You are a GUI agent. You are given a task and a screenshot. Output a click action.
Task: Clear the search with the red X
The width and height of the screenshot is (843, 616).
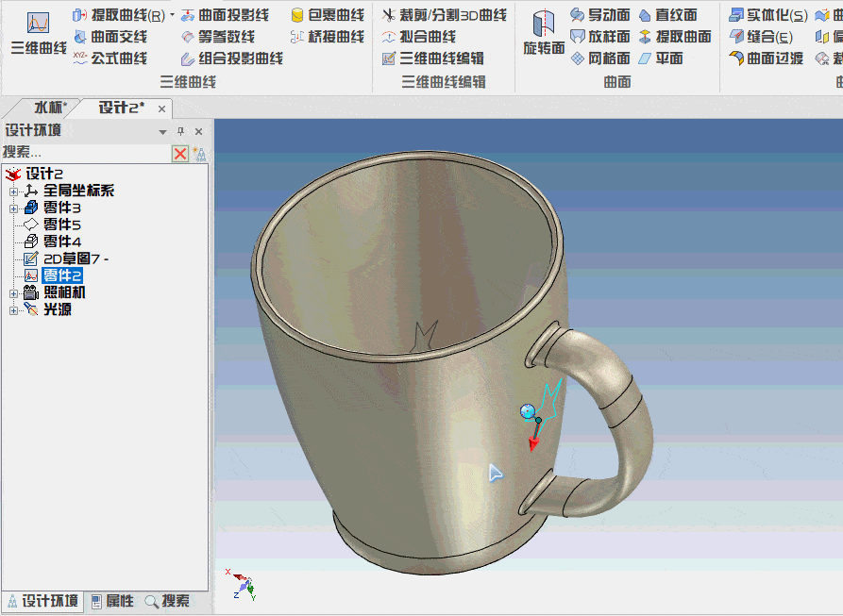tap(179, 154)
